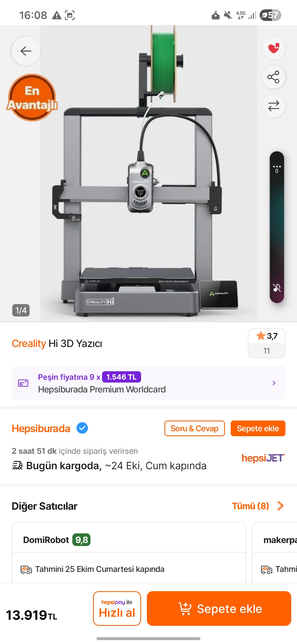Expand Tümü (8) other sellers arrow
The height and width of the screenshot is (644, 297).
click(280, 506)
